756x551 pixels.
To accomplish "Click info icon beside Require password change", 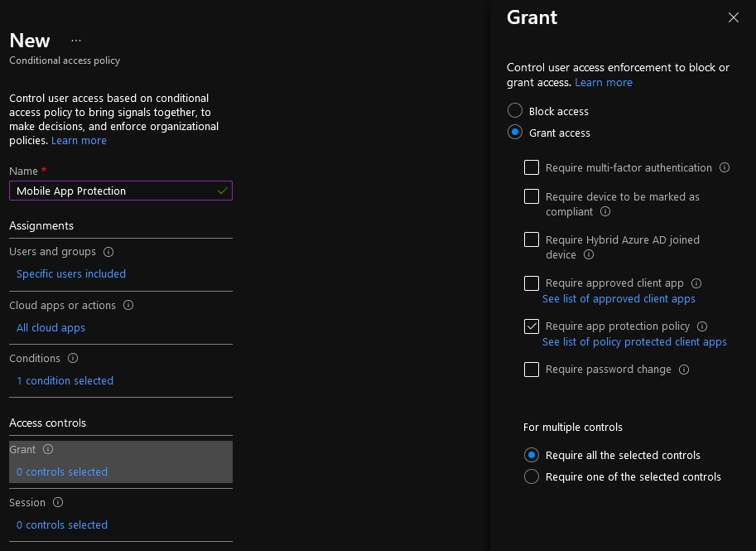I will click(684, 370).
